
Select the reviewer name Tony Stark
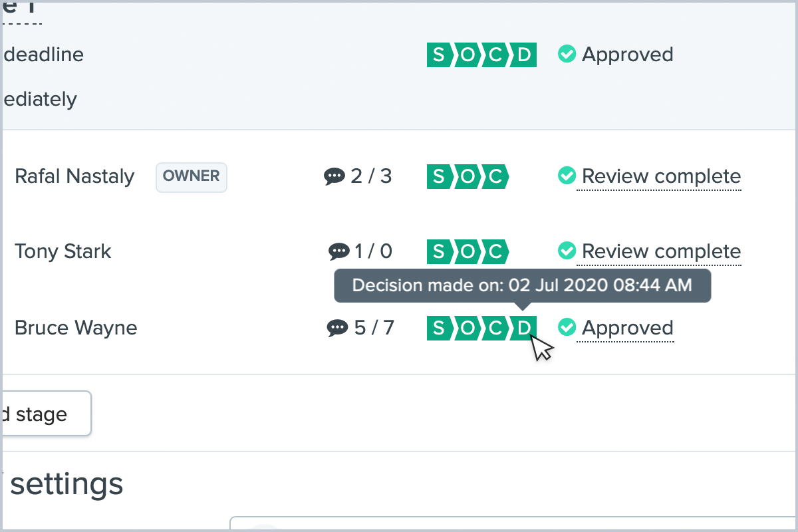63,251
